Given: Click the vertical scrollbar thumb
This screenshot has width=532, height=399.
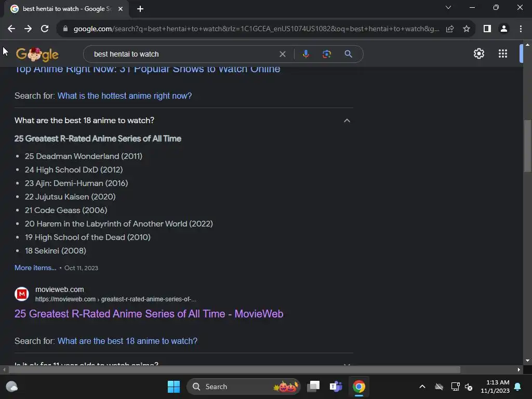Looking at the screenshot, I should coord(527,146).
